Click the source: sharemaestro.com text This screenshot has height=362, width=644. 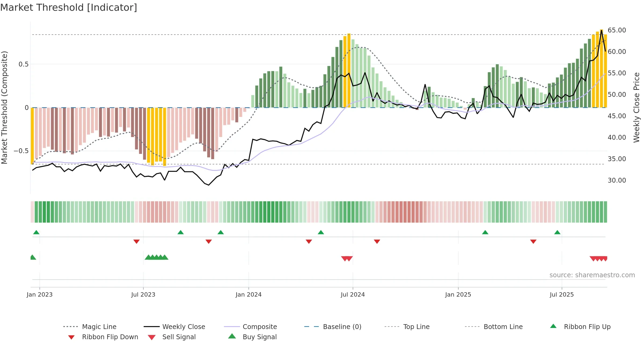(592, 275)
